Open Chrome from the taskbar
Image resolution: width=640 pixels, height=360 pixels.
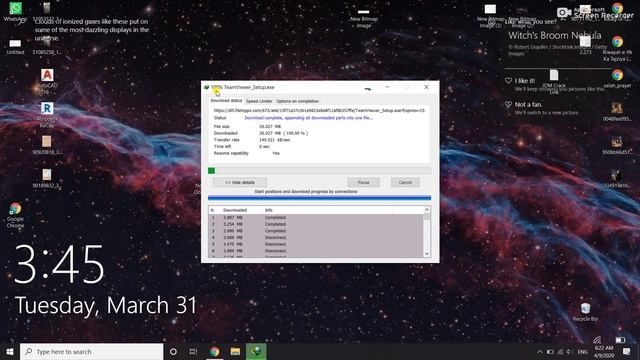214,351
